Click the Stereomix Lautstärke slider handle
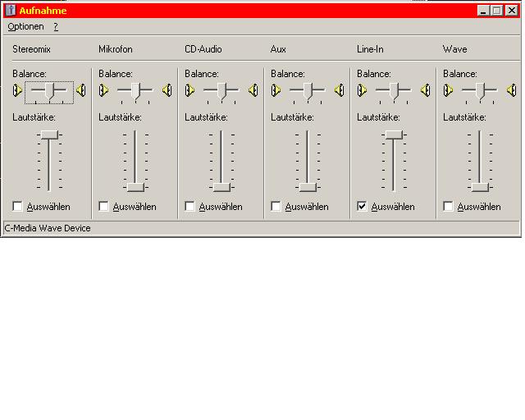The height and width of the screenshot is (420, 525). click(49, 134)
